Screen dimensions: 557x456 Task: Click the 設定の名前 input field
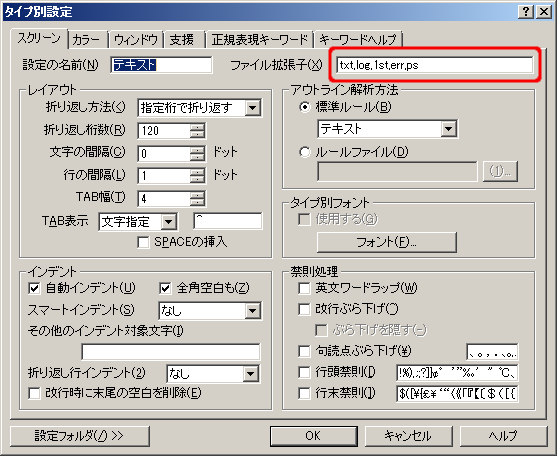click(162, 65)
